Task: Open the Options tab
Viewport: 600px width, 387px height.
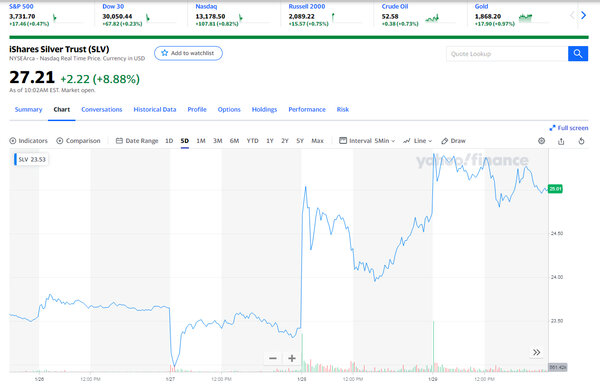Action: 229,109
